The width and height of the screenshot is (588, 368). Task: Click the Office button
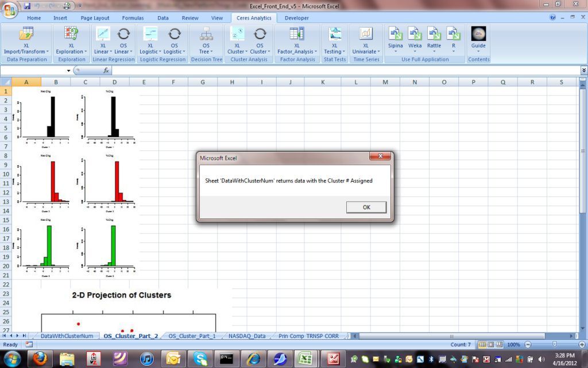9,9
